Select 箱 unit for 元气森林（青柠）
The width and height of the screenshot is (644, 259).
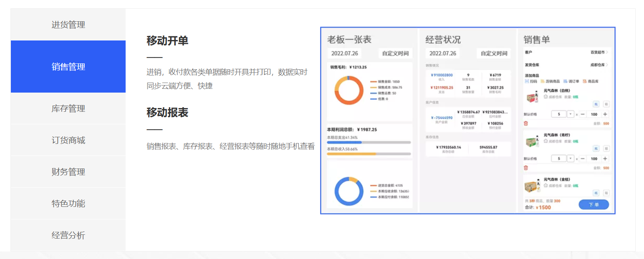(606, 148)
